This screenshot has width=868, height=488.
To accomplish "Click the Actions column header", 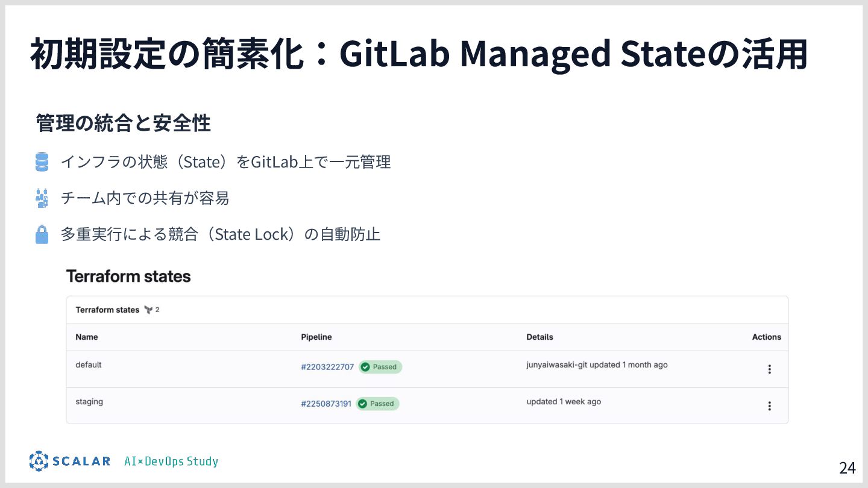I will pyautogui.click(x=766, y=337).
